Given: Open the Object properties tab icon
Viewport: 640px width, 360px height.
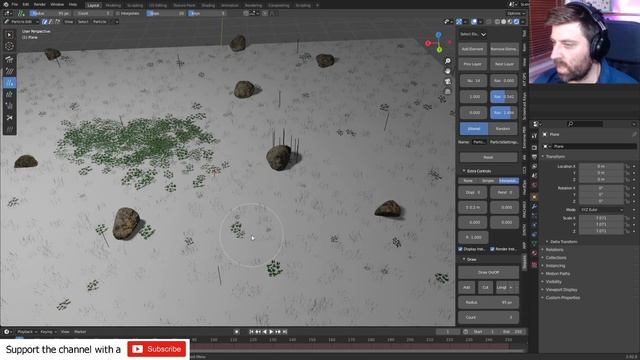Looking at the screenshot, I should [x=534, y=197].
